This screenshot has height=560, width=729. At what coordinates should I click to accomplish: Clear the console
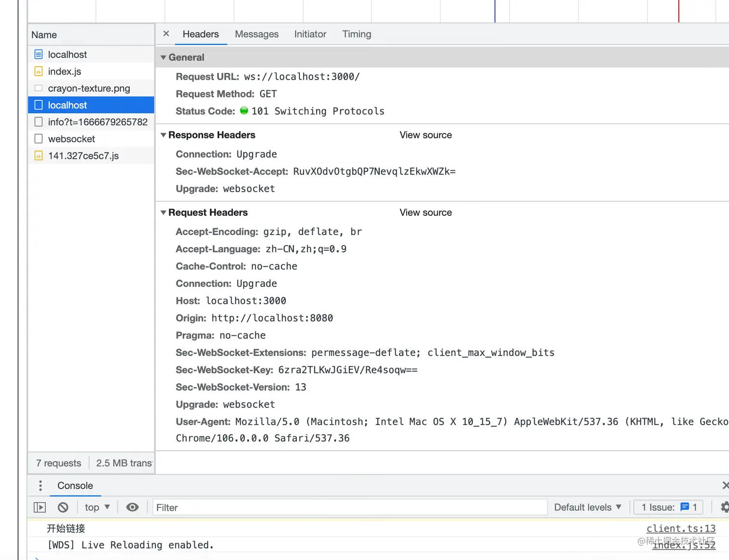[63, 507]
